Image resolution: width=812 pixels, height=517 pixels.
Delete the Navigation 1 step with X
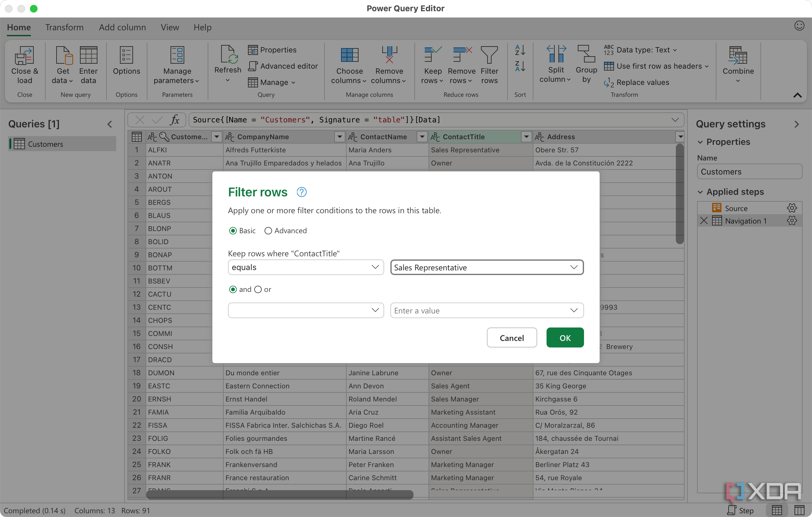[x=704, y=221]
